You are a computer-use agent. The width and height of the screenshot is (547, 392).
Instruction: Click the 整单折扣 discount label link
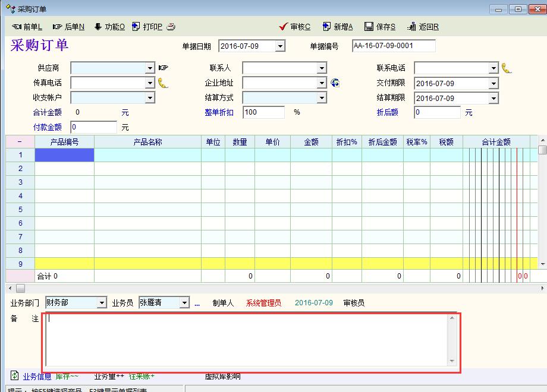pyautogui.click(x=219, y=112)
